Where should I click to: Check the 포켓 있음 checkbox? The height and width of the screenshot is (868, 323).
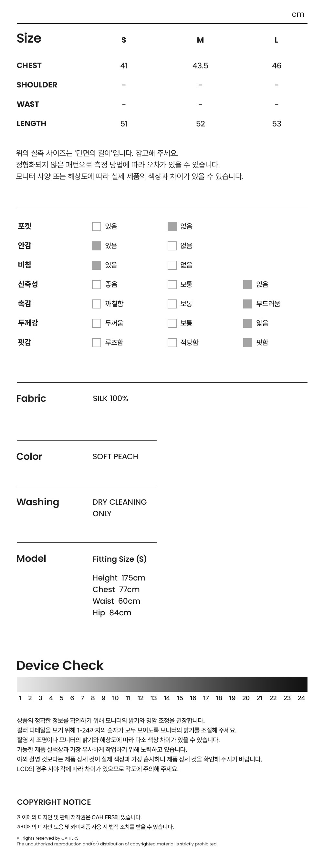(x=97, y=227)
